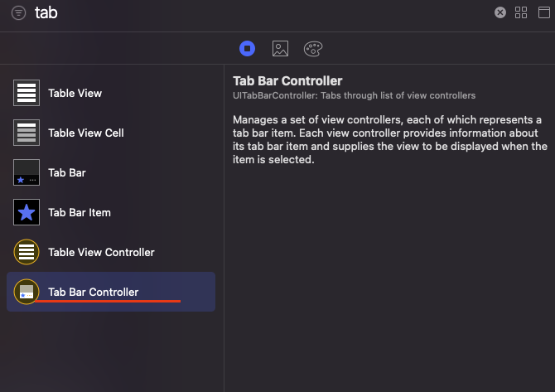Screen dimensions: 555x392
Task: Click the Tab Bar Controller detail heading
Action: click(x=287, y=80)
